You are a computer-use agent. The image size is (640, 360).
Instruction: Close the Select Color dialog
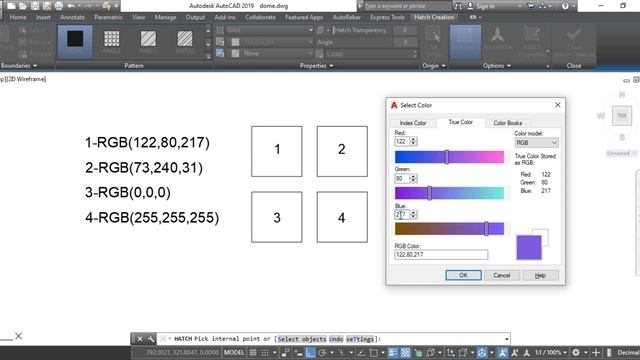[558, 105]
